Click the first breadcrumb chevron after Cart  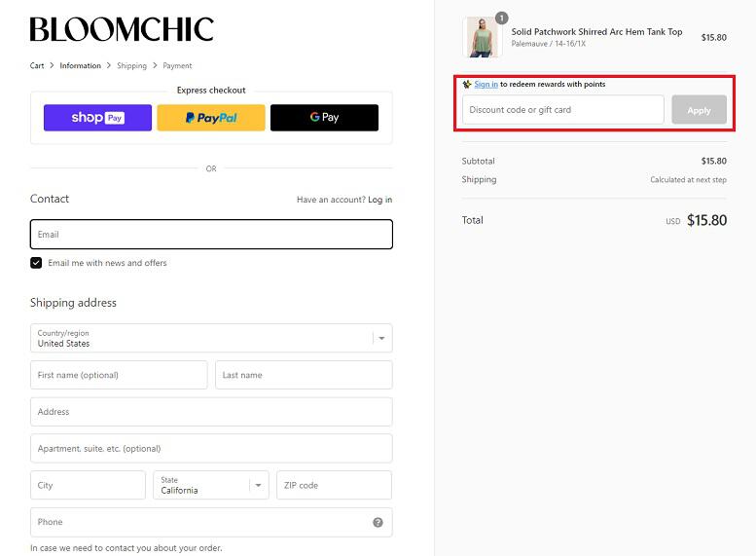pos(52,65)
